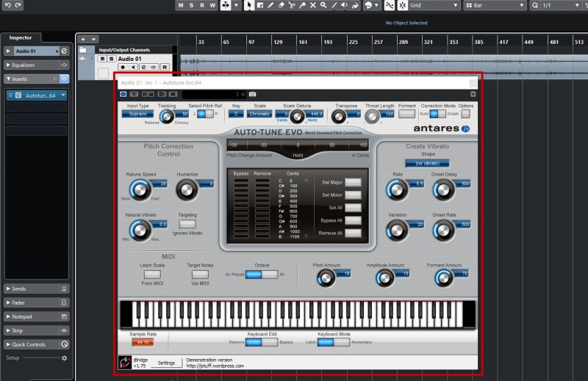Screen dimensions: 588x381
Task: Select the Range Selection tool
Action: tap(260, 5)
